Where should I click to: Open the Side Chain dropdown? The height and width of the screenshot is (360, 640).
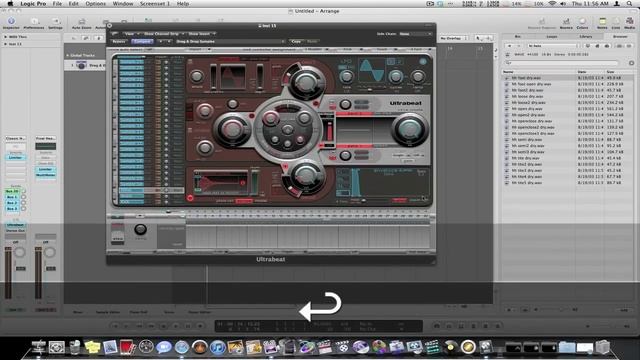[416, 34]
